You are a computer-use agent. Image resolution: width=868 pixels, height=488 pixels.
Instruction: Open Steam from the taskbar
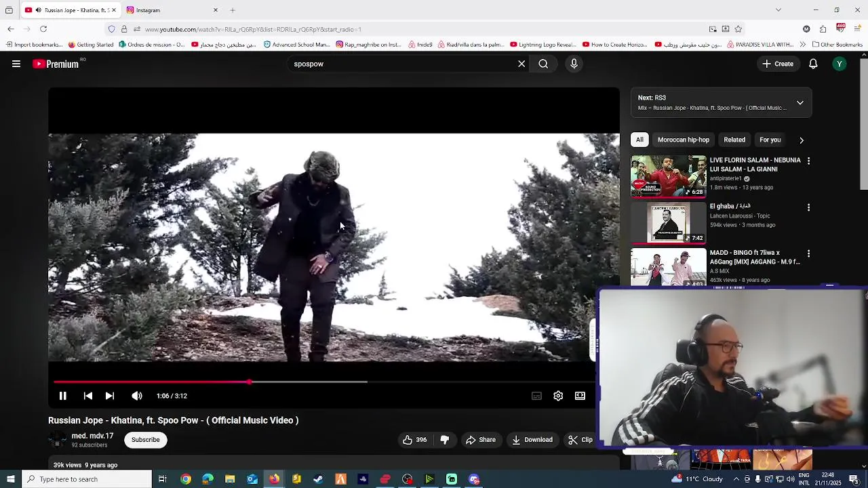318,479
